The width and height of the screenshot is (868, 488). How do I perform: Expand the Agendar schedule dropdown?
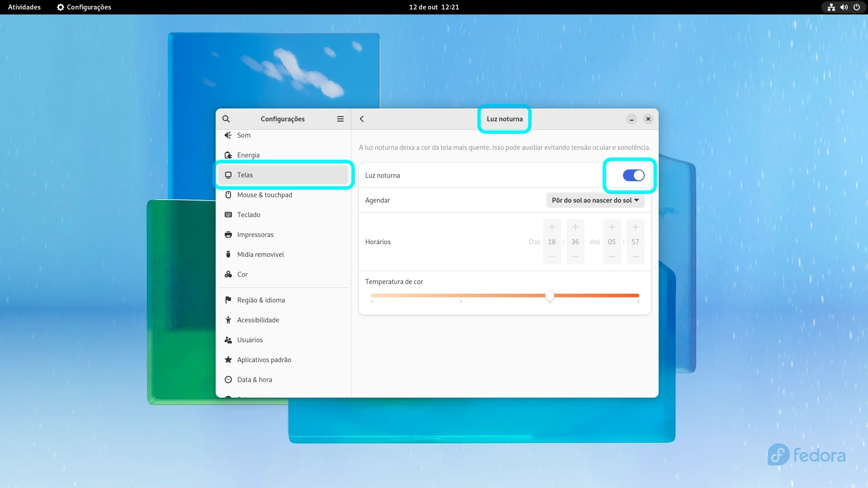(595, 200)
